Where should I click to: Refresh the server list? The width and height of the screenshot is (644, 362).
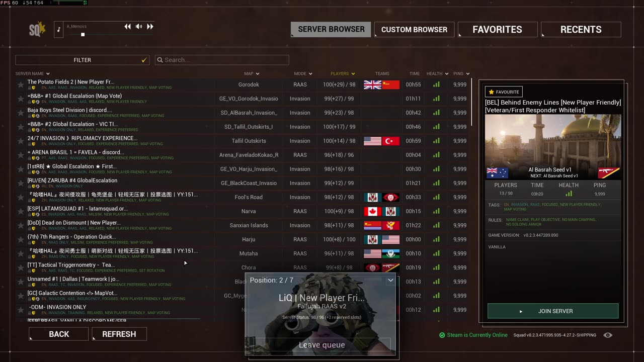(119, 334)
